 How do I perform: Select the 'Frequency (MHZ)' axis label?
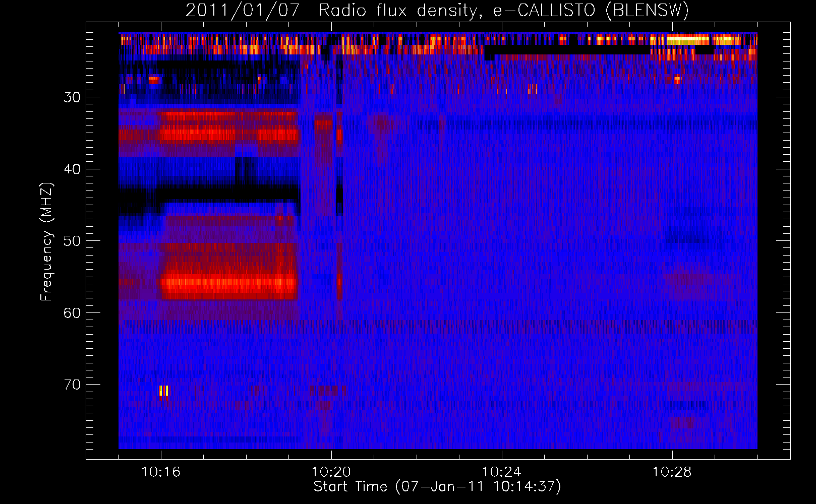[x=46, y=242]
